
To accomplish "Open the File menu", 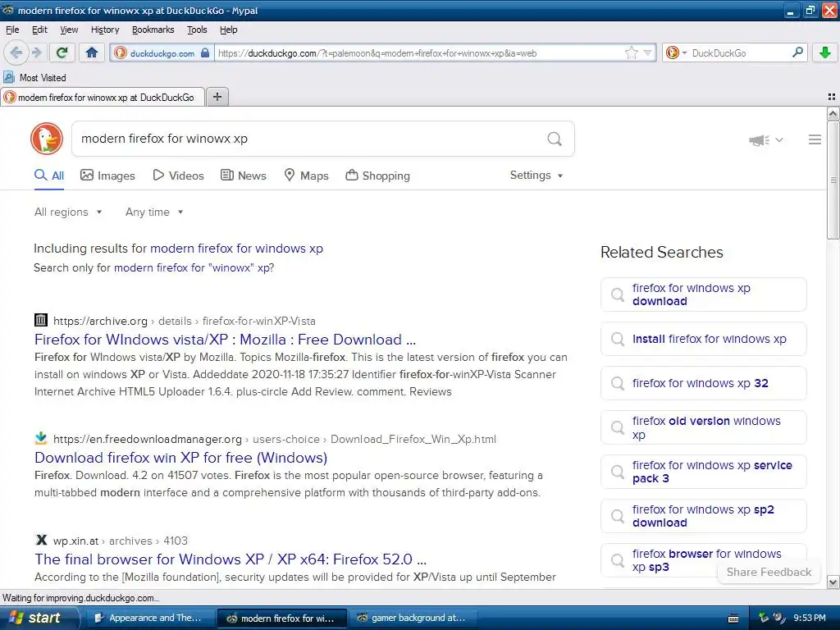I will pos(12,30).
